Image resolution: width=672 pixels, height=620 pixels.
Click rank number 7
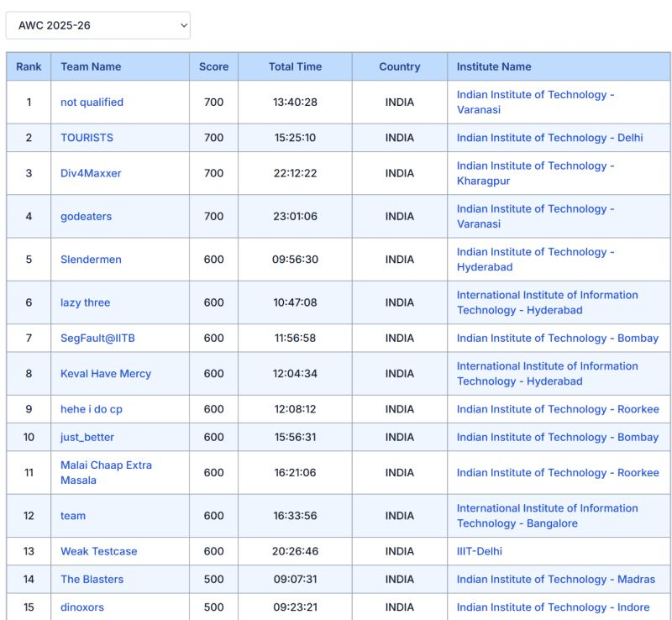(29, 339)
